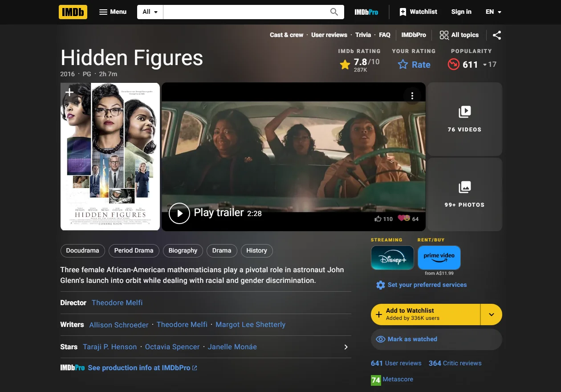Toggle Mark as watched

(411, 339)
